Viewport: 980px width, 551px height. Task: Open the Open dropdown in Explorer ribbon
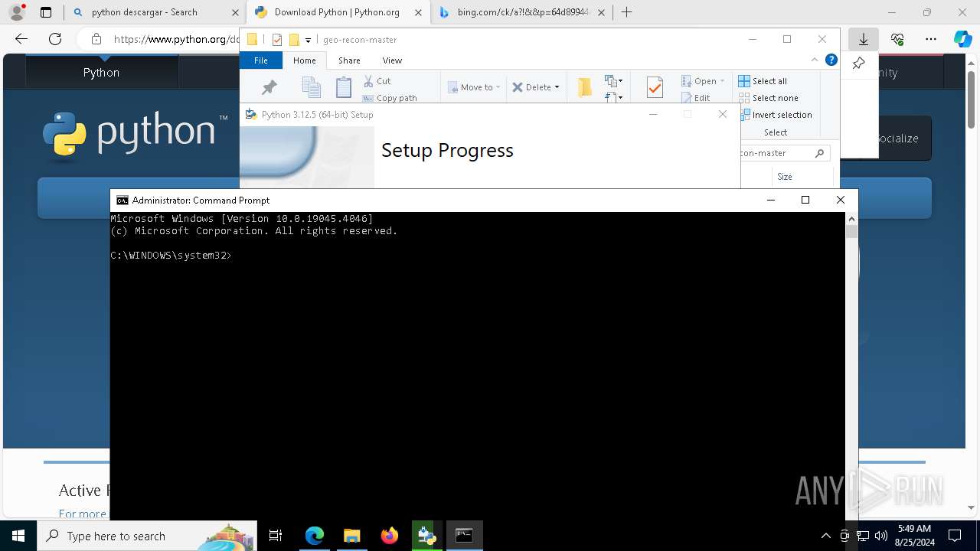pos(703,81)
